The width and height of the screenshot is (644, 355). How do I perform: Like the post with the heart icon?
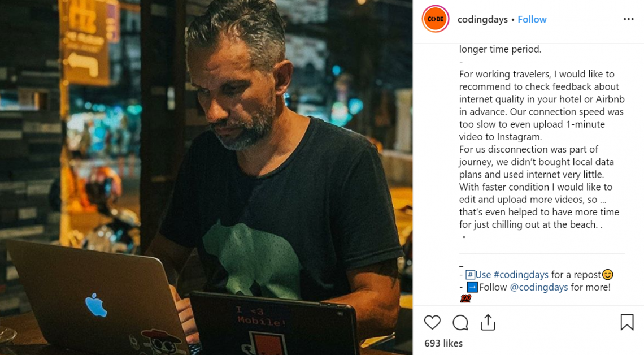click(x=432, y=323)
